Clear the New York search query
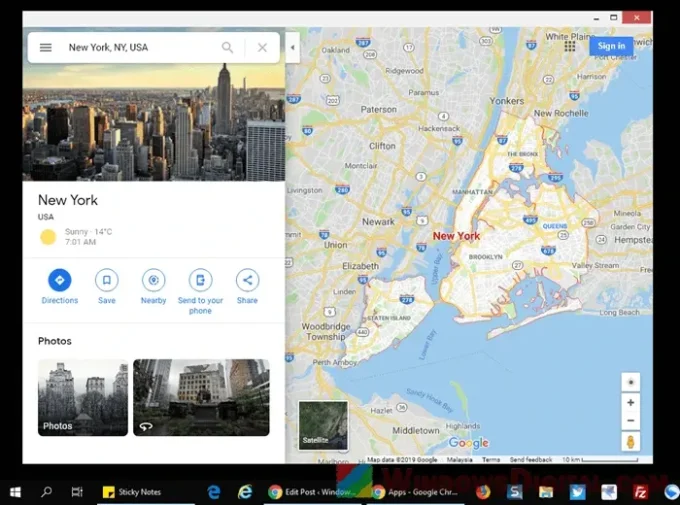Image resolution: width=680 pixels, height=505 pixels. 262,47
